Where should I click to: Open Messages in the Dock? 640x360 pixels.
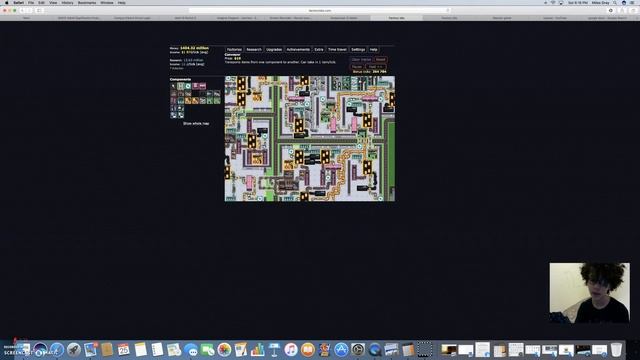(x=191, y=350)
